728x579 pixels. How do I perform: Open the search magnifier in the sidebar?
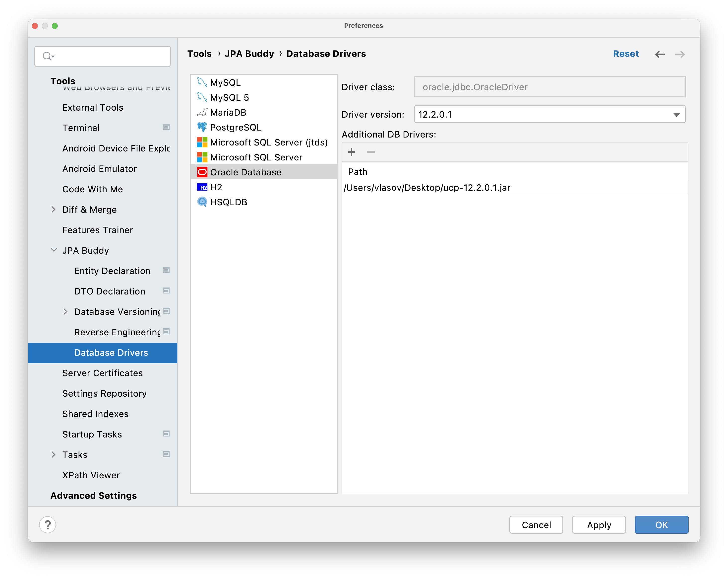[47, 56]
